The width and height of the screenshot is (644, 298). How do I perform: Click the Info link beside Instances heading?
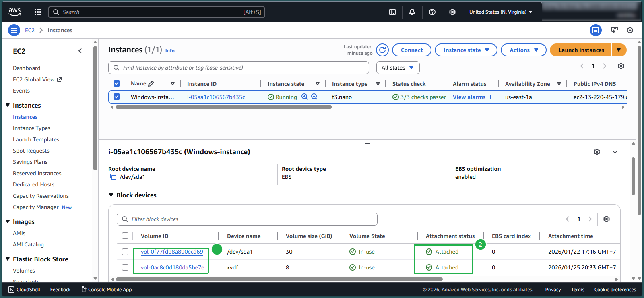170,51
